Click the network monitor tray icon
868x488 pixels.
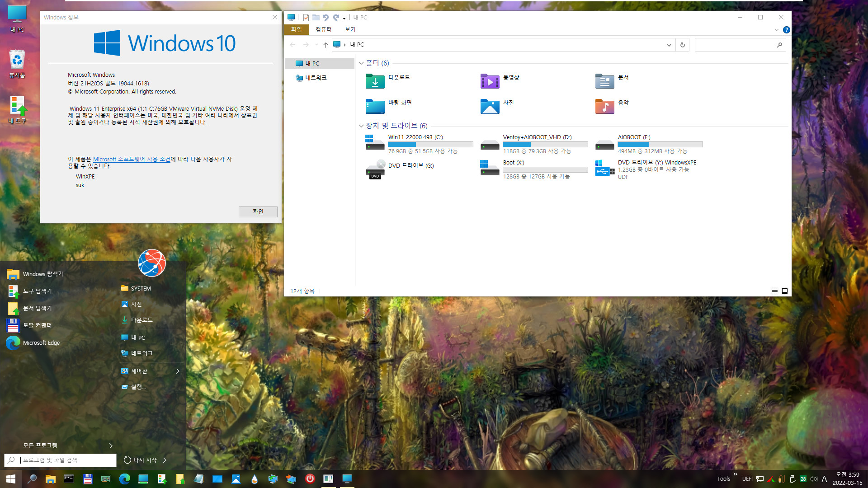[x=760, y=479]
